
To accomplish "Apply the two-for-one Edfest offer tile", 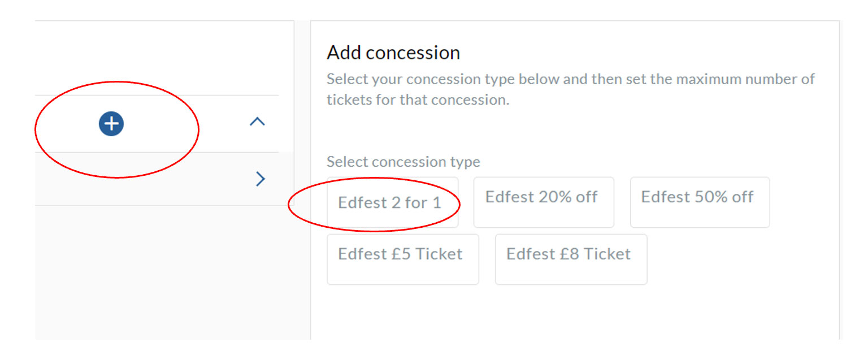I will [x=393, y=202].
